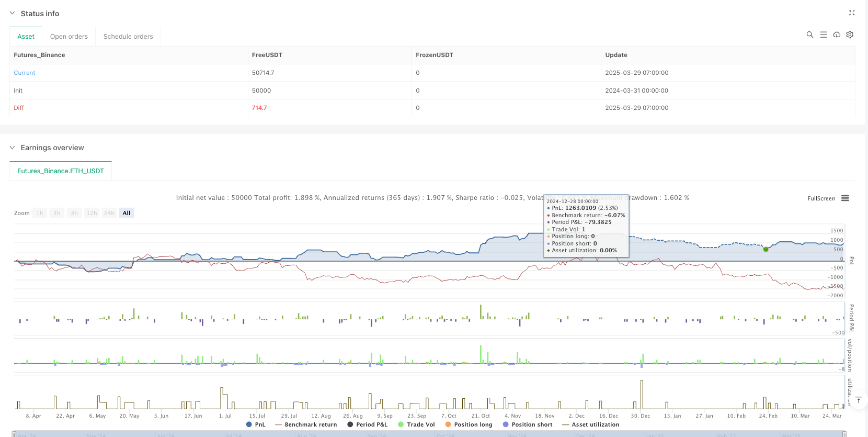Switch to the Open orders tab

point(69,37)
